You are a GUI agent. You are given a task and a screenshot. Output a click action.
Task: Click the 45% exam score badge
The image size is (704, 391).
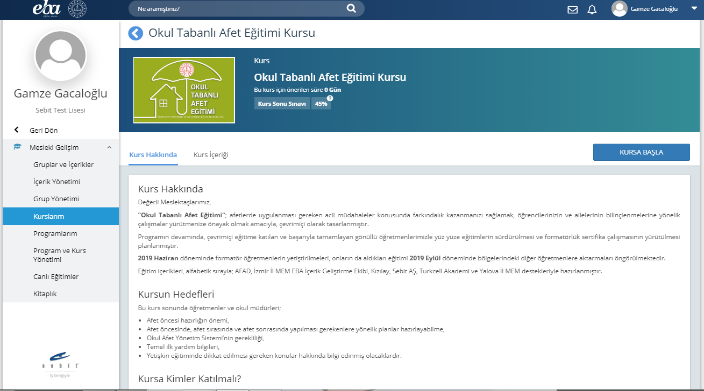click(321, 104)
